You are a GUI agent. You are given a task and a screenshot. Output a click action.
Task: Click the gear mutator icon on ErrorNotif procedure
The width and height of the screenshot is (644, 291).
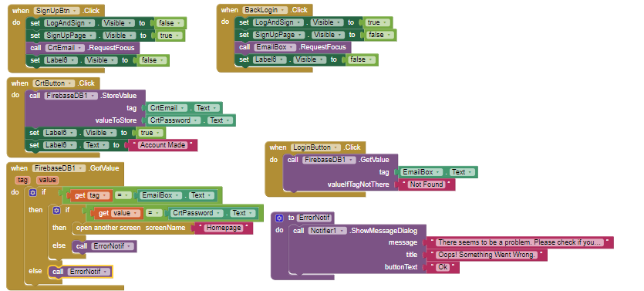tap(280, 218)
